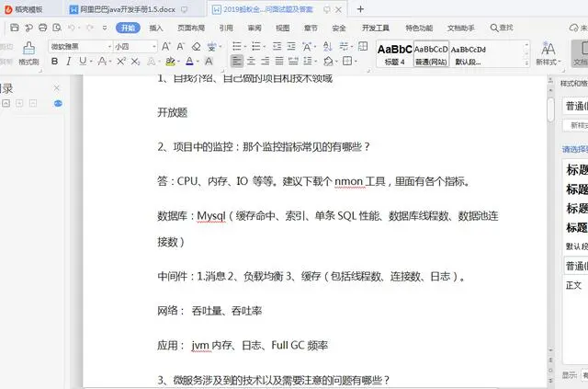Click the New Style (新样式) icon
Viewport: 588px width, 389px height.
pyautogui.click(x=548, y=53)
